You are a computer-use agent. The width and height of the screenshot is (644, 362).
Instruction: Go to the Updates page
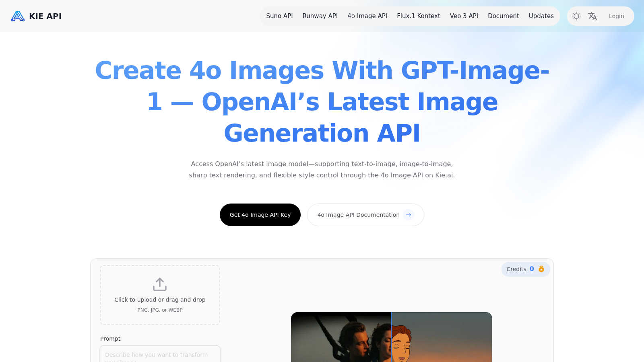pos(541,16)
